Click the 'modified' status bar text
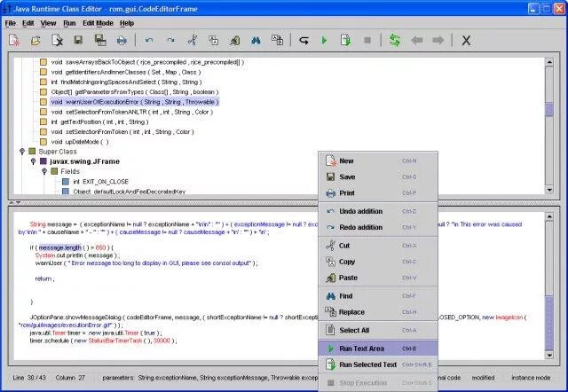 point(483,378)
